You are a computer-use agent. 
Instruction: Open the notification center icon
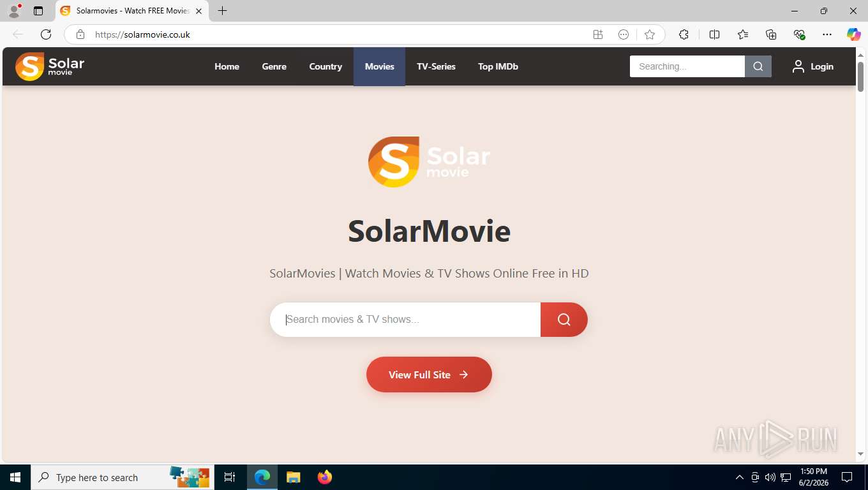click(847, 477)
